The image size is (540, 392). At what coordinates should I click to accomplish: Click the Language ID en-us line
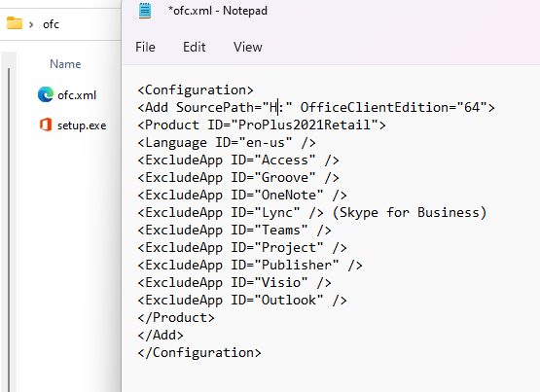click(227, 142)
